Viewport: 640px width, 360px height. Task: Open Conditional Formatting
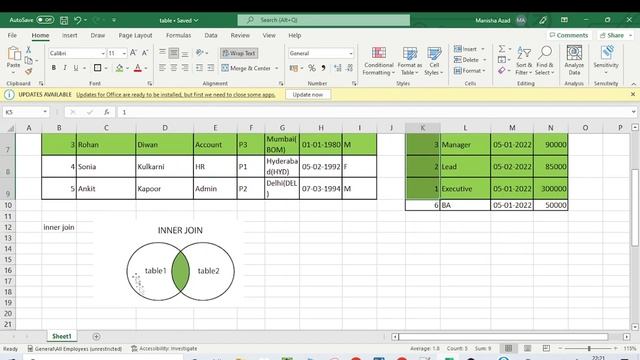379,61
